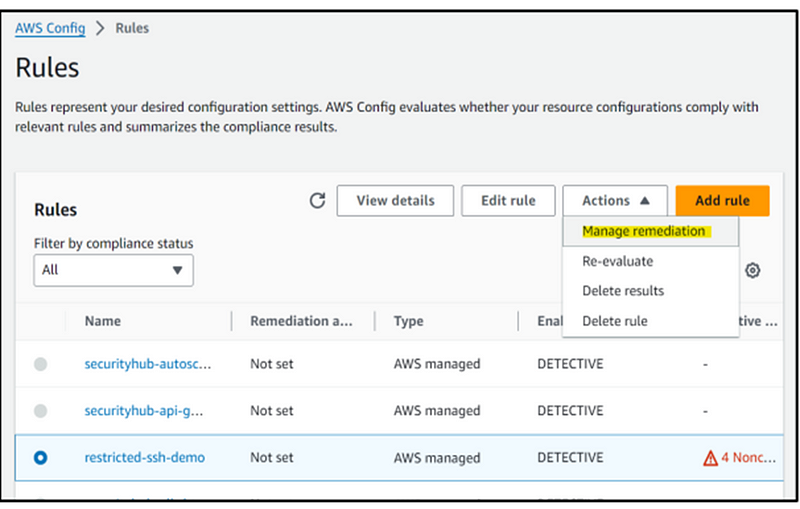Viewport: 800px width, 509px height.
Task: Click DETECTIVE in securityhub-api-g row
Action: (570, 411)
